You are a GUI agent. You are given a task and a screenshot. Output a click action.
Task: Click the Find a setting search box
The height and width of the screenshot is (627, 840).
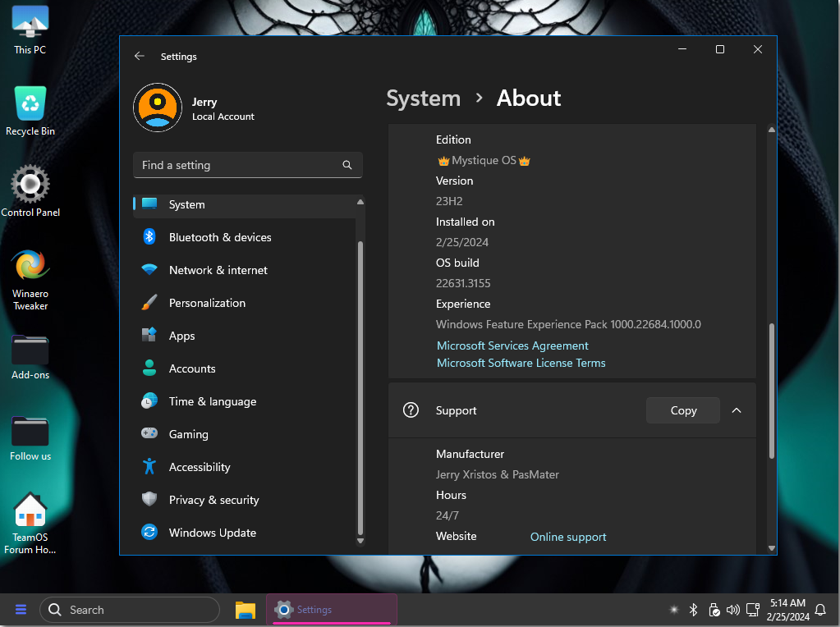[238, 165]
